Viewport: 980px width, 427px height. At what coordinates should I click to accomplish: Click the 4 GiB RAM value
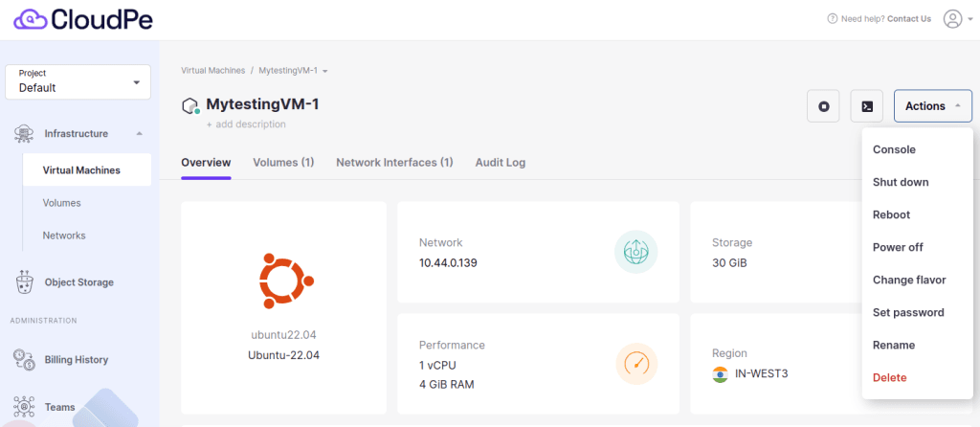coord(446,385)
